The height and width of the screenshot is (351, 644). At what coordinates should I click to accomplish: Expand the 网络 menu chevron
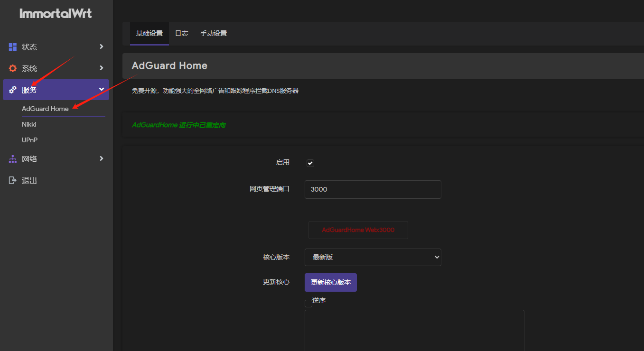pyautogui.click(x=101, y=158)
